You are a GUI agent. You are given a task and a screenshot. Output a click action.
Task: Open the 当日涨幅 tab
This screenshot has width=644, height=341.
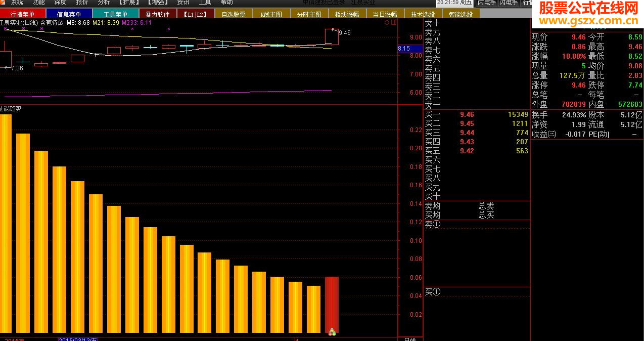(385, 14)
